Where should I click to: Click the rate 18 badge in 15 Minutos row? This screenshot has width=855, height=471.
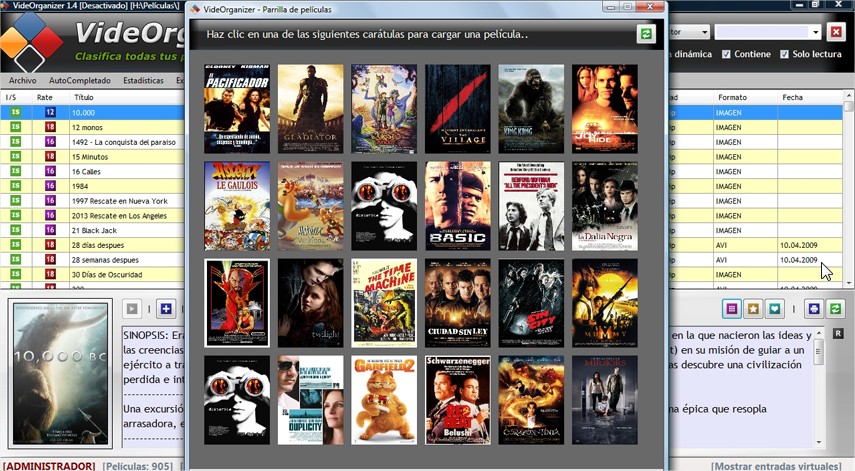tap(50, 156)
